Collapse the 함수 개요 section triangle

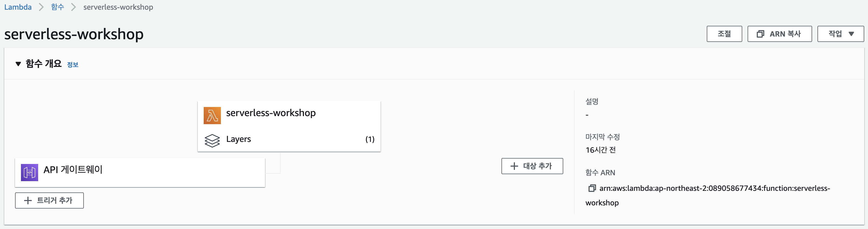tap(18, 64)
